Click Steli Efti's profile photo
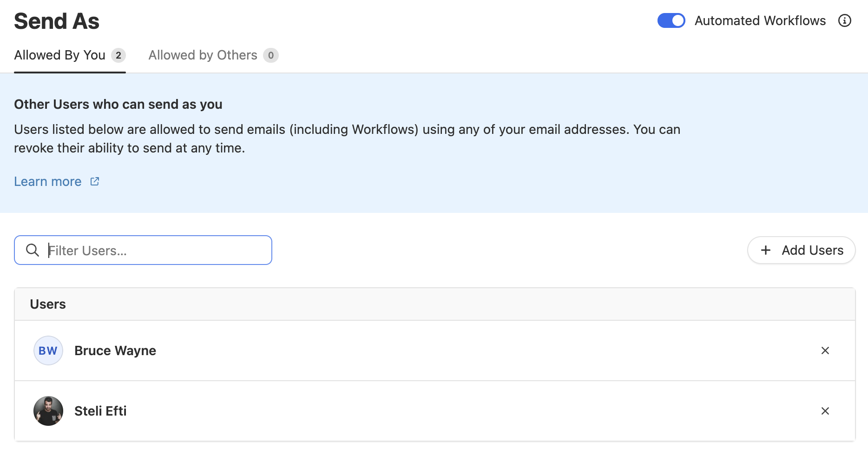The height and width of the screenshot is (476, 868). [x=48, y=411]
